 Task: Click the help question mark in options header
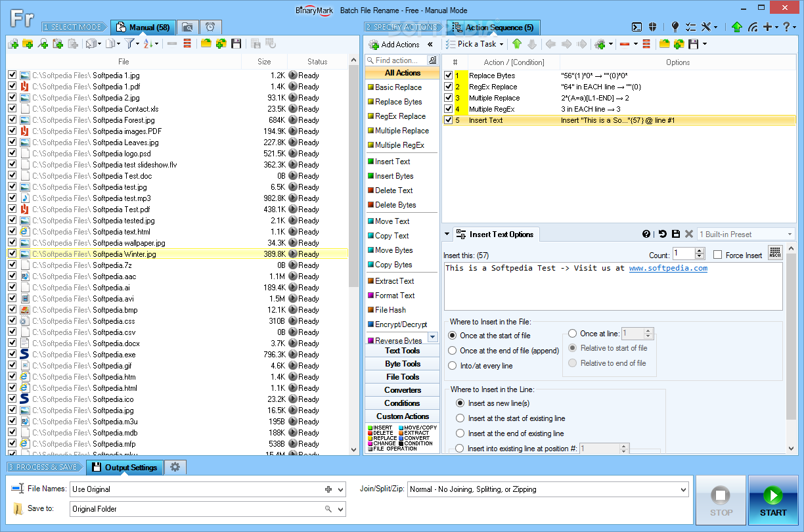(x=646, y=234)
